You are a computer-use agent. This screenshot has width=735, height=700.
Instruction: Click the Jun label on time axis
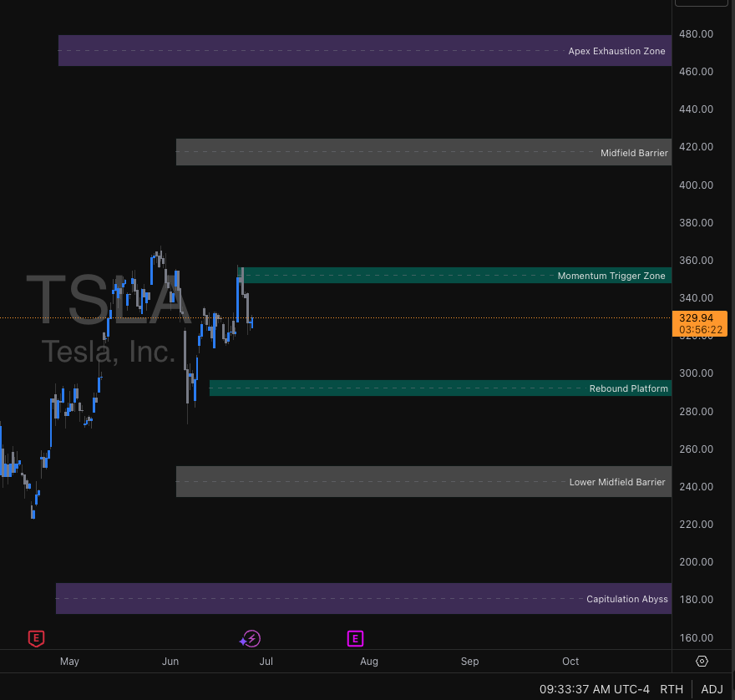170,661
